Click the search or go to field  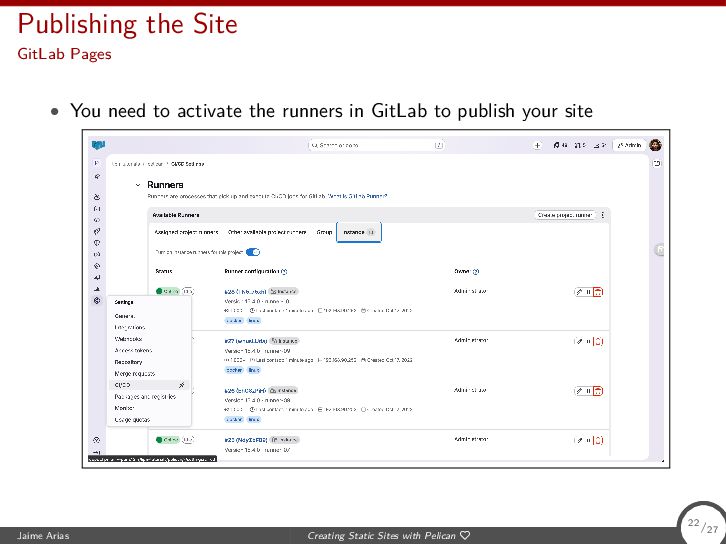click(376, 145)
